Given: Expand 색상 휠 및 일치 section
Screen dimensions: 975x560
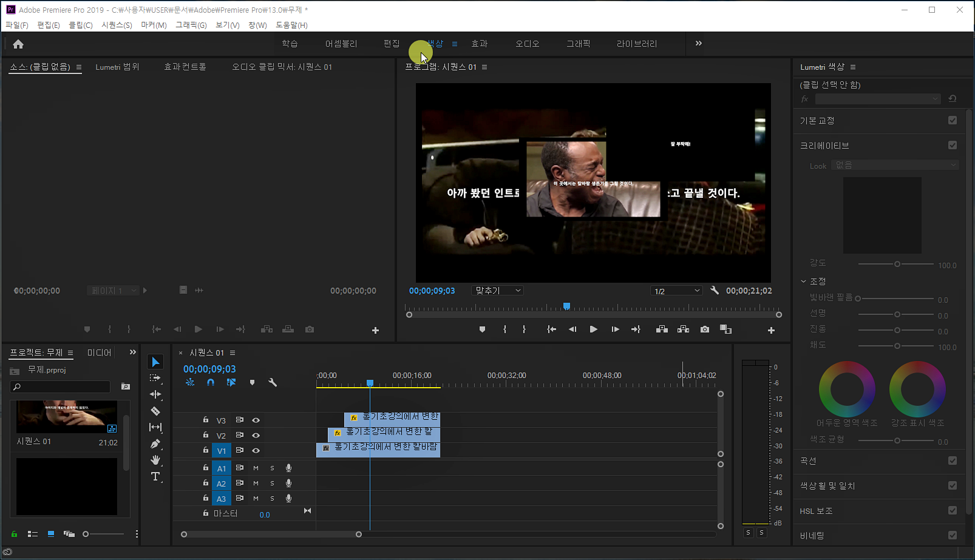Looking at the screenshot, I should [827, 485].
